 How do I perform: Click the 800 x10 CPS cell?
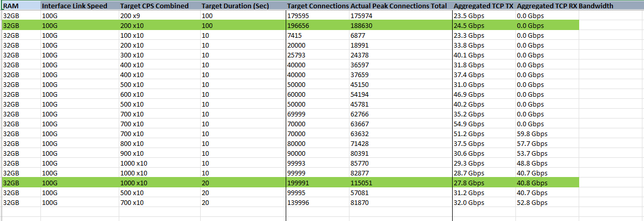coord(159,143)
